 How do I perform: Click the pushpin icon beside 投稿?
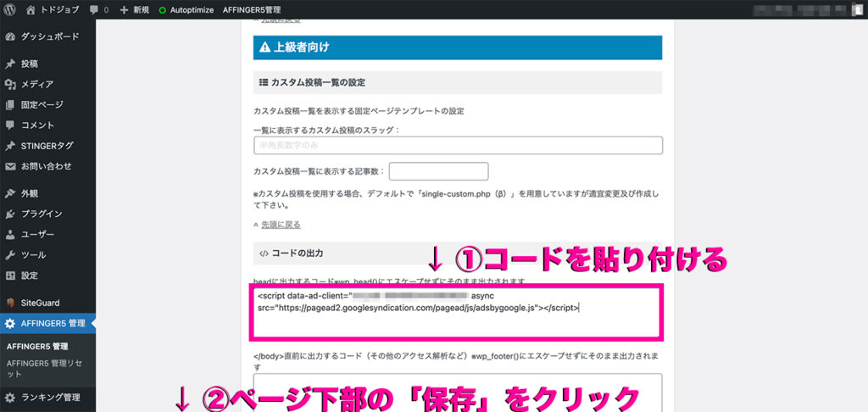(x=10, y=64)
